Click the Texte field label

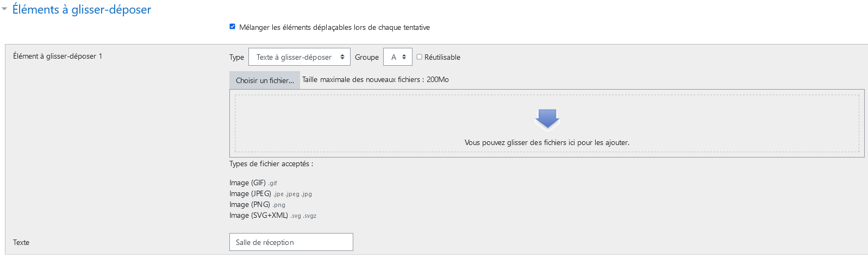coord(21,242)
